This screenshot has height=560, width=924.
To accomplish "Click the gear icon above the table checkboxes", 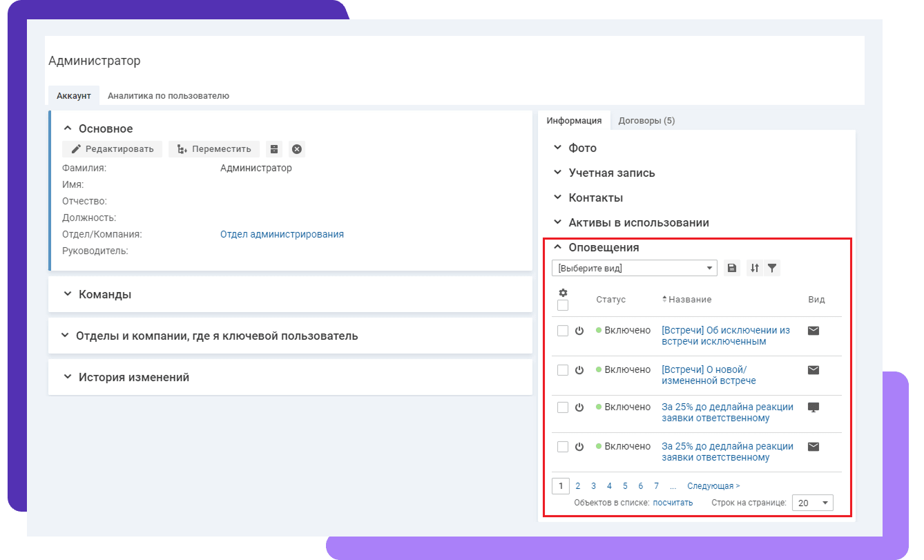I will coord(563,293).
